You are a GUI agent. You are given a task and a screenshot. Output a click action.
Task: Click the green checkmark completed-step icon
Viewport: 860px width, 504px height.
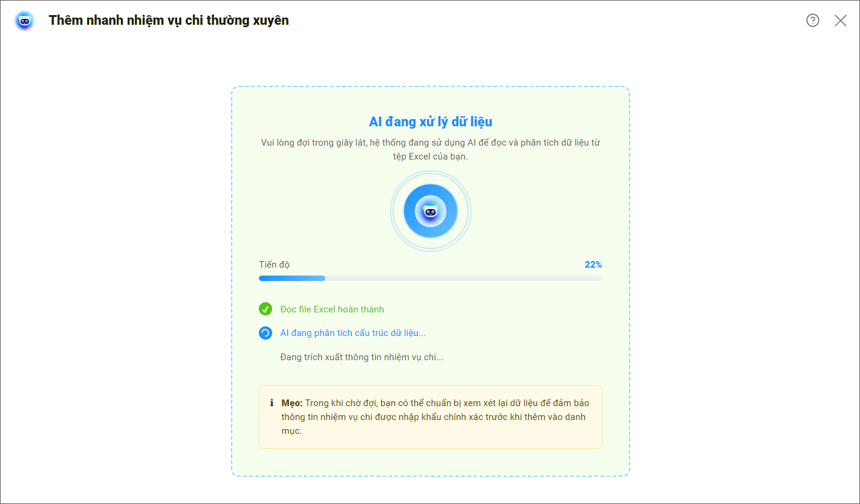coord(265,309)
